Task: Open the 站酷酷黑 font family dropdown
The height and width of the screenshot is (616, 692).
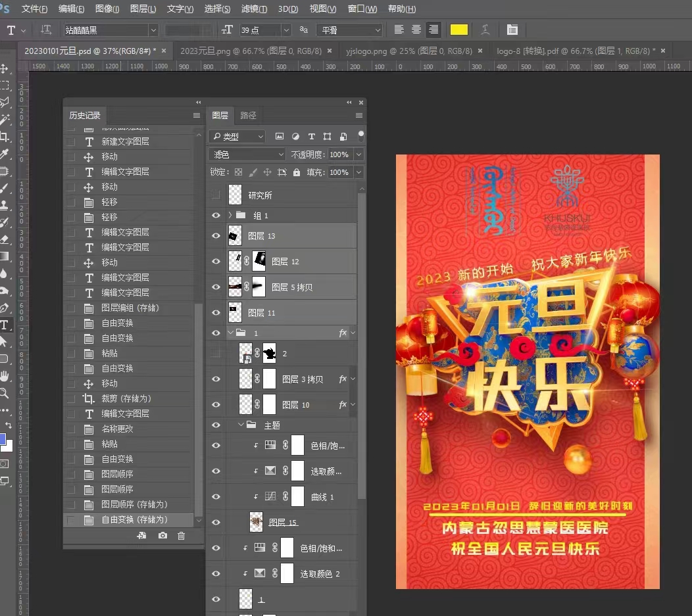Action: (153, 30)
